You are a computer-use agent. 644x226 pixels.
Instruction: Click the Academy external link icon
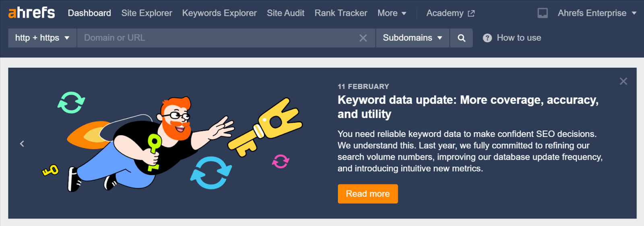tap(471, 13)
